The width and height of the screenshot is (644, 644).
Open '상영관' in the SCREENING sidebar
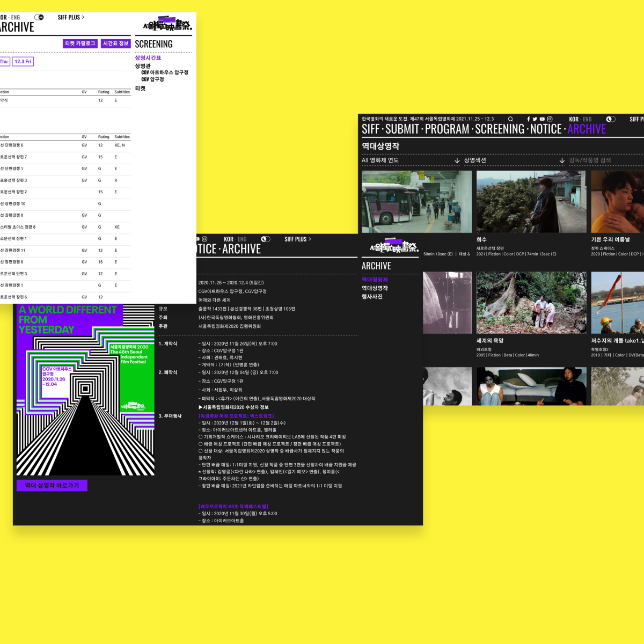click(x=143, y=66)
